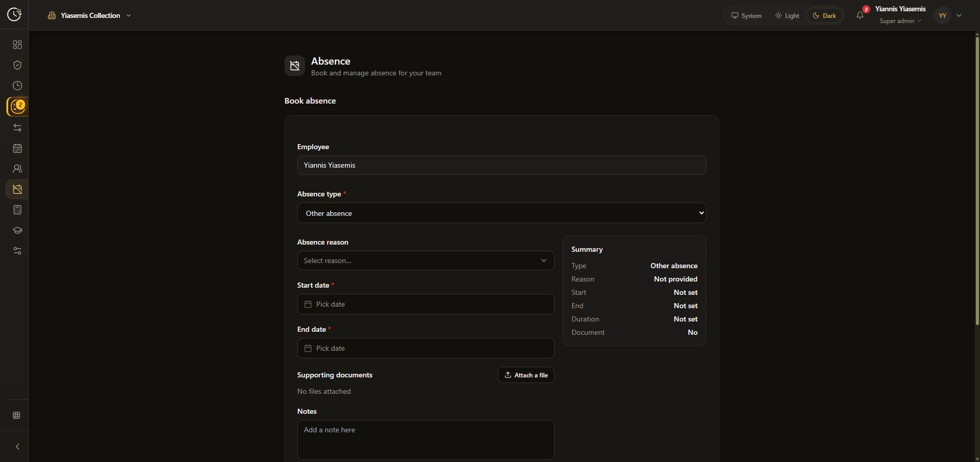Click the "Book absence" heading
Viewport: 980px width, 462px height.
(x=310, y=101)
